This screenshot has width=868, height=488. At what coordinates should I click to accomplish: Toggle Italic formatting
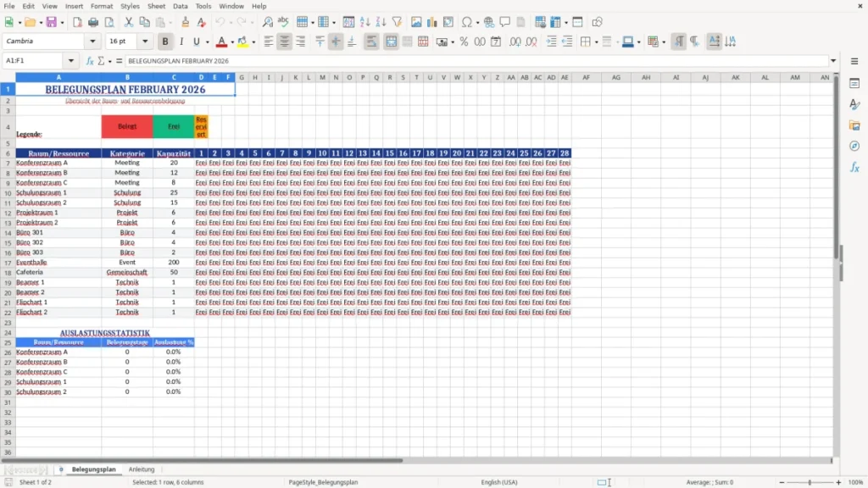pos(181,42)
